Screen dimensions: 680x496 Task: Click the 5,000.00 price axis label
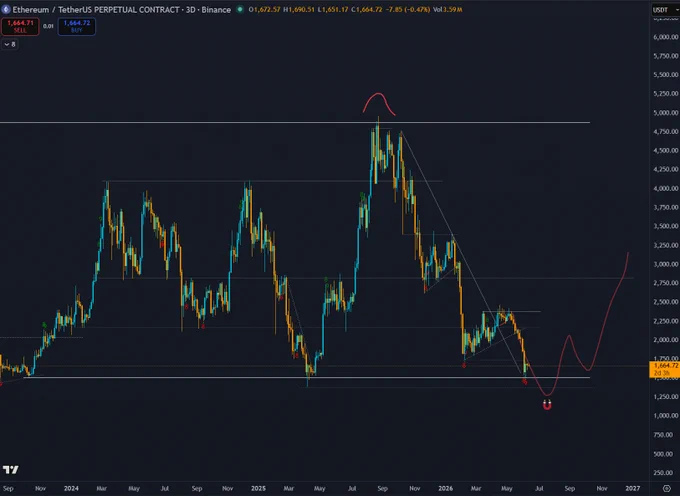(x=666, y=113)
